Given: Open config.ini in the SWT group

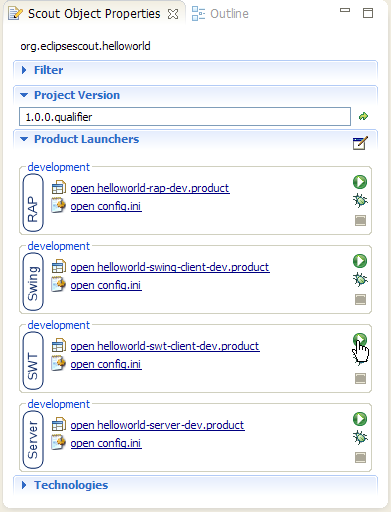Looking at the screenshot, I should coord(106,364).
